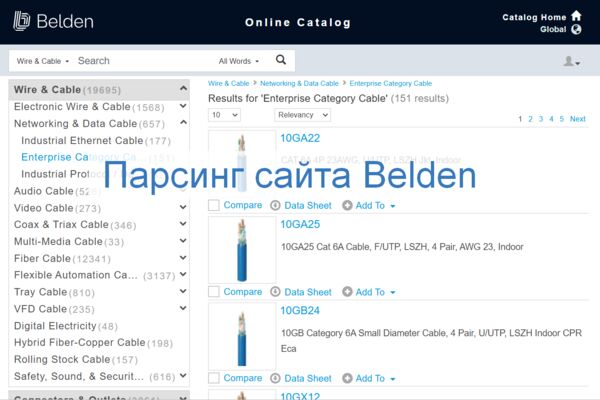Open the Wire & Cable search scope dropdown
Image resolution: width=600 pixels, height=400 pixels.
coord(42,61)
